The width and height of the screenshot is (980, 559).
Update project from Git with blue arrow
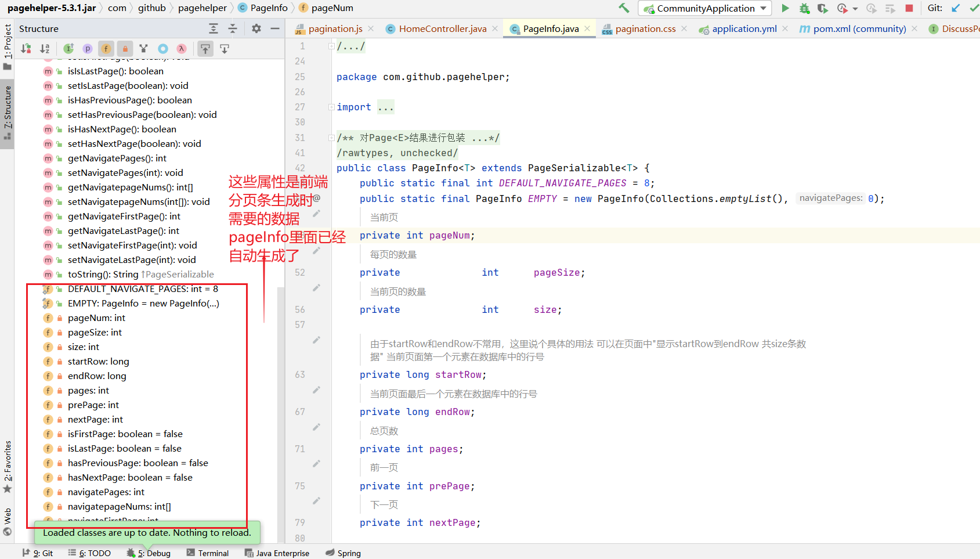[x=956, y=8]
